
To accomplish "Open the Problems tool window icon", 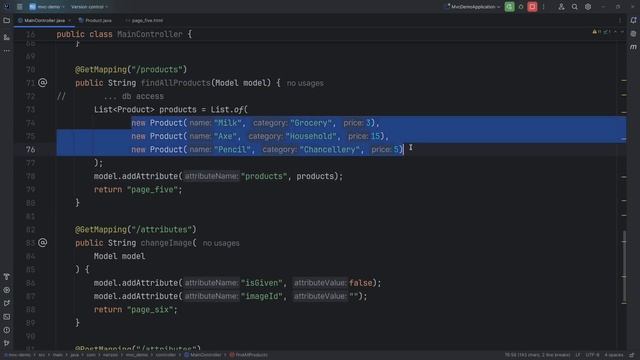I will (7, 330).
